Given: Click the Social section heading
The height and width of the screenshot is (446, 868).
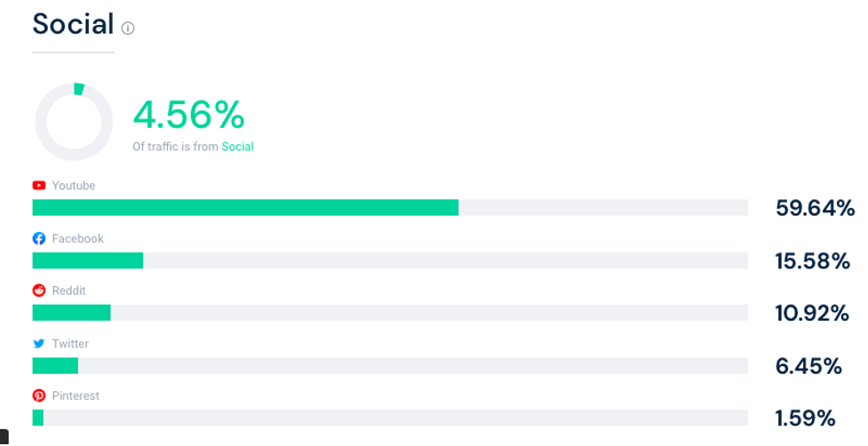Looking at the screenshot, I should [73, 24].
